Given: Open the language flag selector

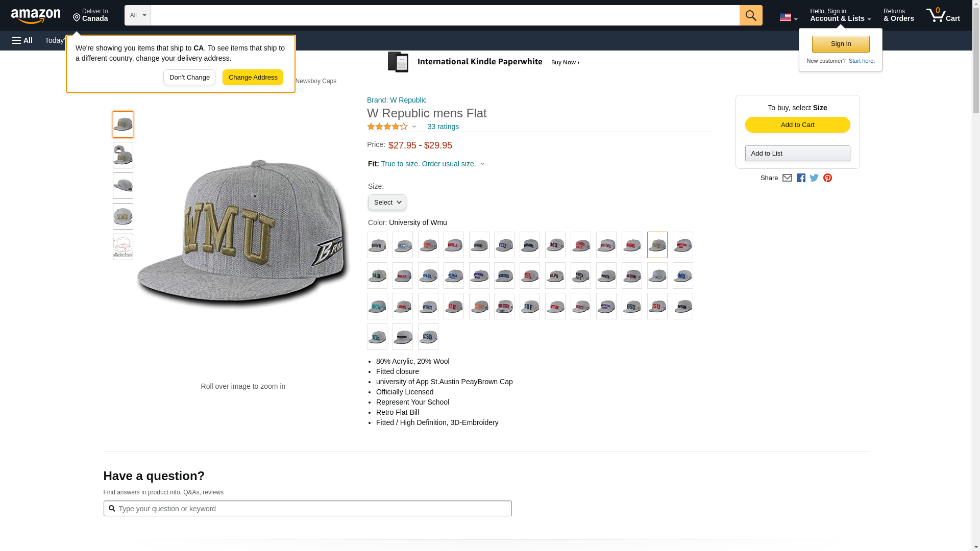Looking at the screenshot, I should coord(788,17).
